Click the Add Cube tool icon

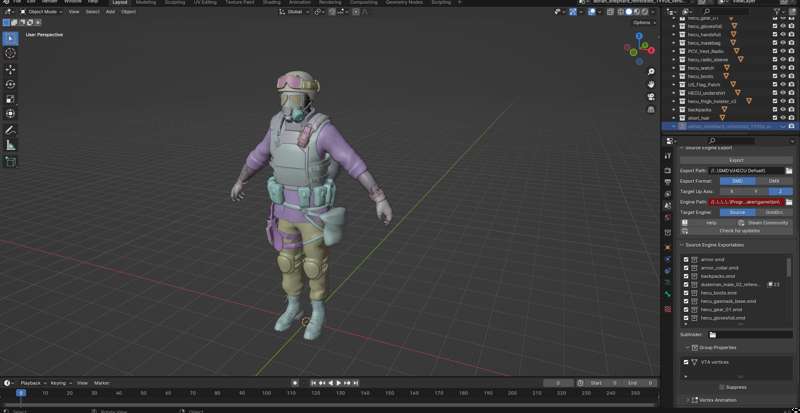click(11, 161)
